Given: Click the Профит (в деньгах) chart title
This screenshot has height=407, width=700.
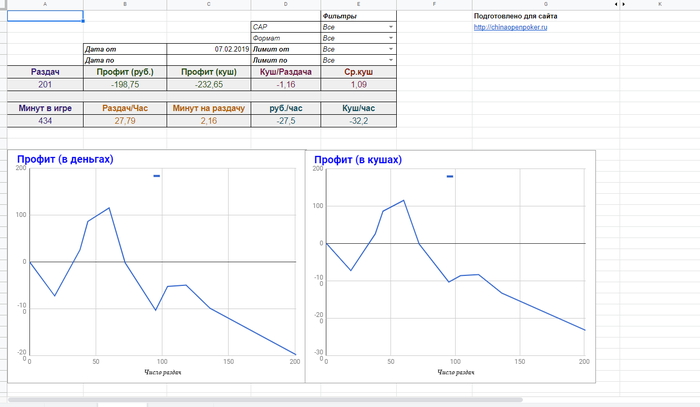Looking at the screenshot, I should [x=65, y=159].
